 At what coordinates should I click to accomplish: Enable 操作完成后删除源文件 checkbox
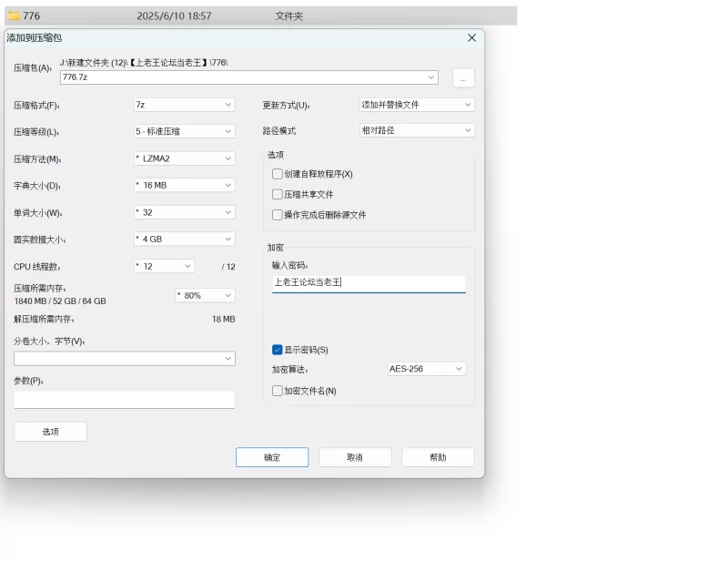[278, 215]
